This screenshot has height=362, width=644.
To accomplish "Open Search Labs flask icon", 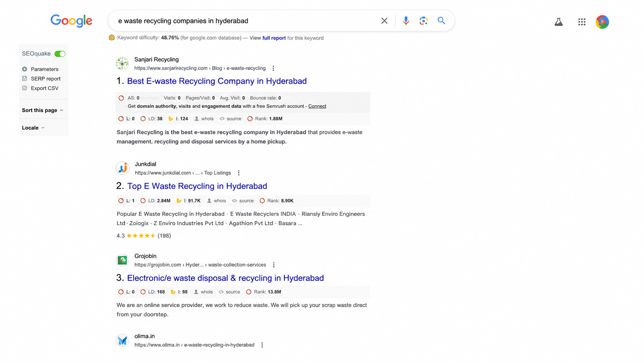I will coord(559,22).
